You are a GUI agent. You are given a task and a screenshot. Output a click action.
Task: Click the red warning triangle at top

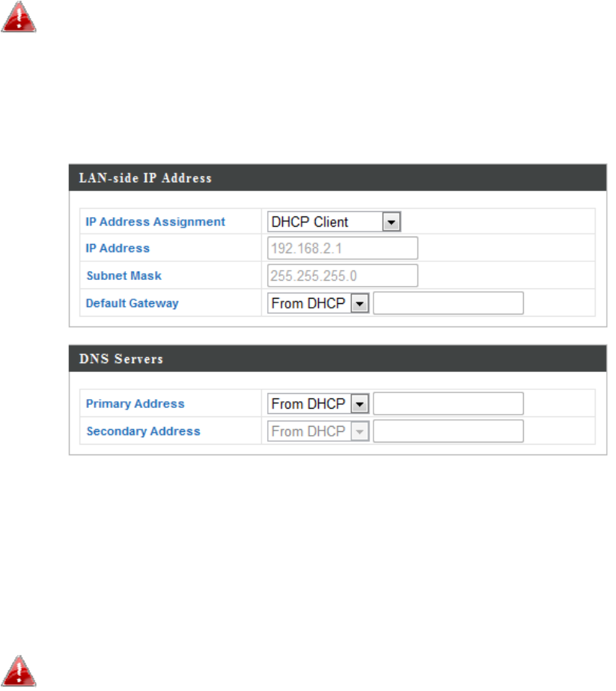point(19,16)
